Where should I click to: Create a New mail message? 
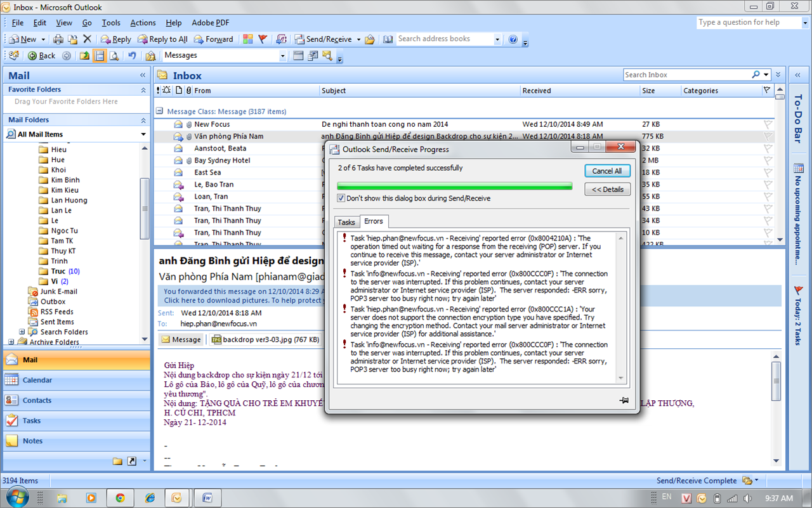tap(23, 39)
